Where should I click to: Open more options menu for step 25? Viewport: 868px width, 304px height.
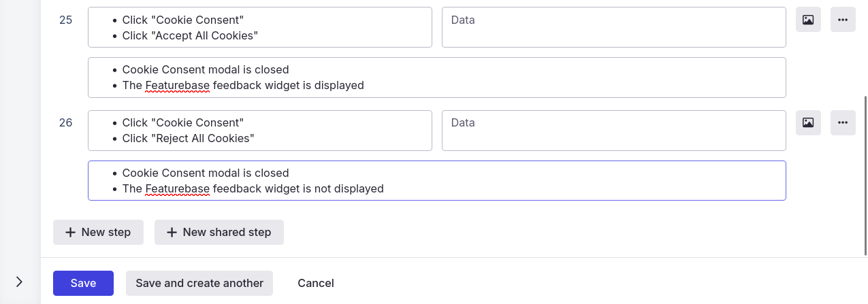(842, 20)
